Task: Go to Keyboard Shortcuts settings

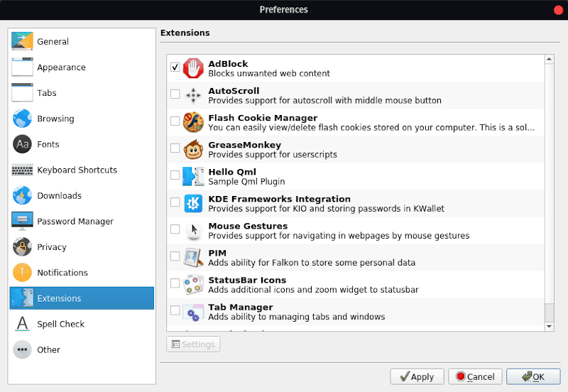Action: (x=77, y=170)
